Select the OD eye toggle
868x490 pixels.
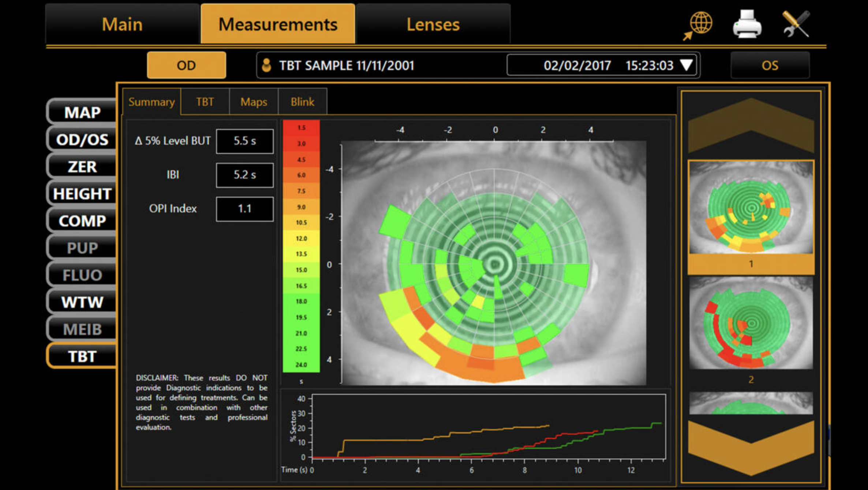coord(186,65)
